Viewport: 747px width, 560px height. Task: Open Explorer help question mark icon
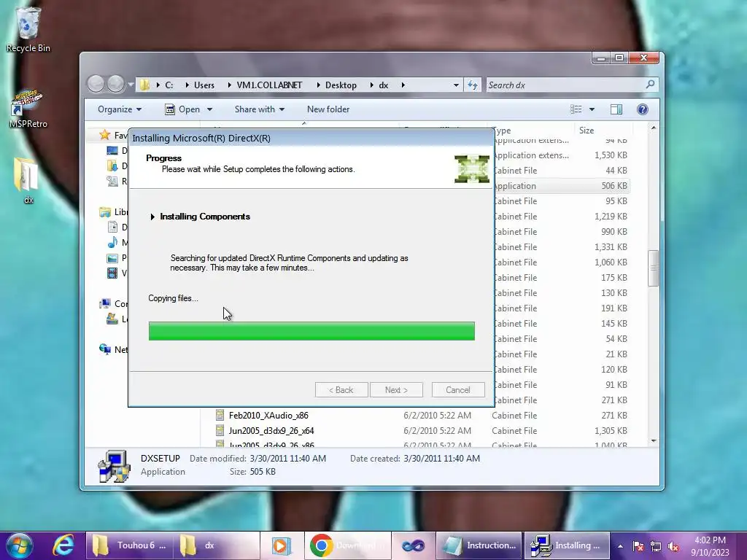pos(642,109)
